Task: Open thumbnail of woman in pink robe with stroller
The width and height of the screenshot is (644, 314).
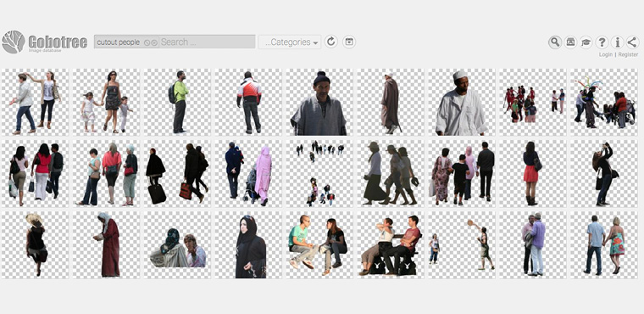Action: click(248, 173)
